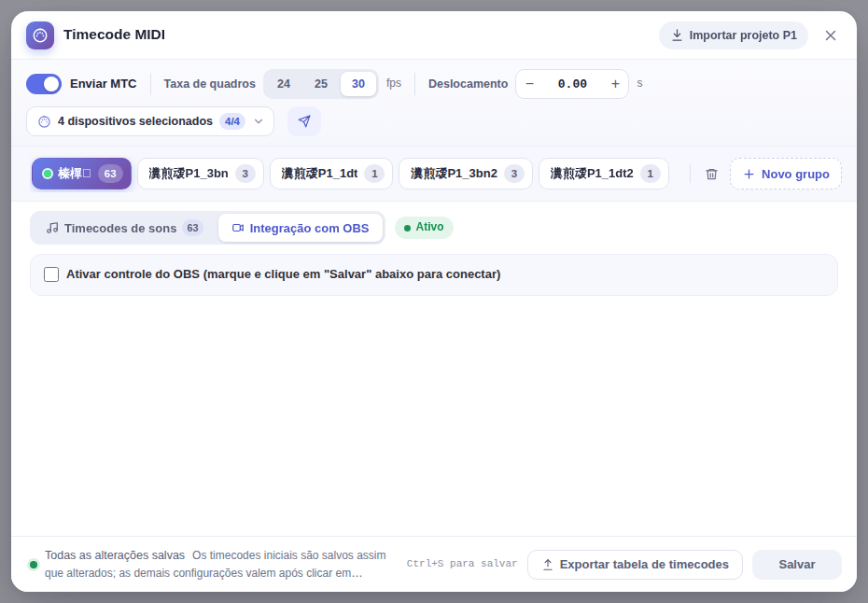Select the P1_3bn2 group tab
The width and height of the screenshot is (868, 603).
pyautogui.click(x=466, y=174)
